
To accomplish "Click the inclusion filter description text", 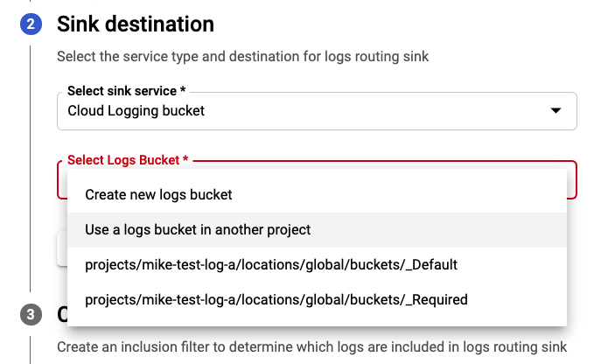I will tap(311, 346).
